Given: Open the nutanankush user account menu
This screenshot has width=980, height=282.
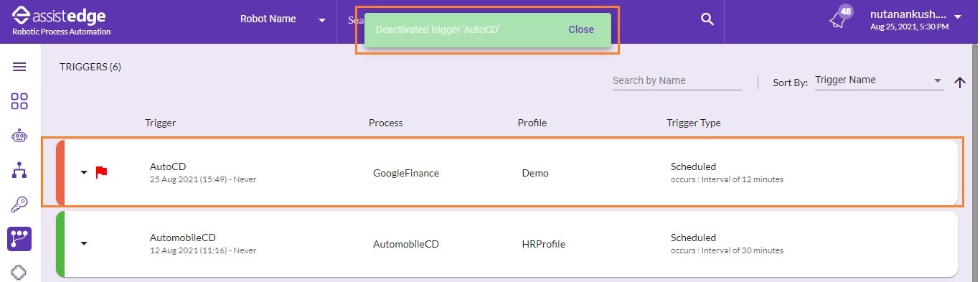Looking at the screenshot, I should 915,19.
